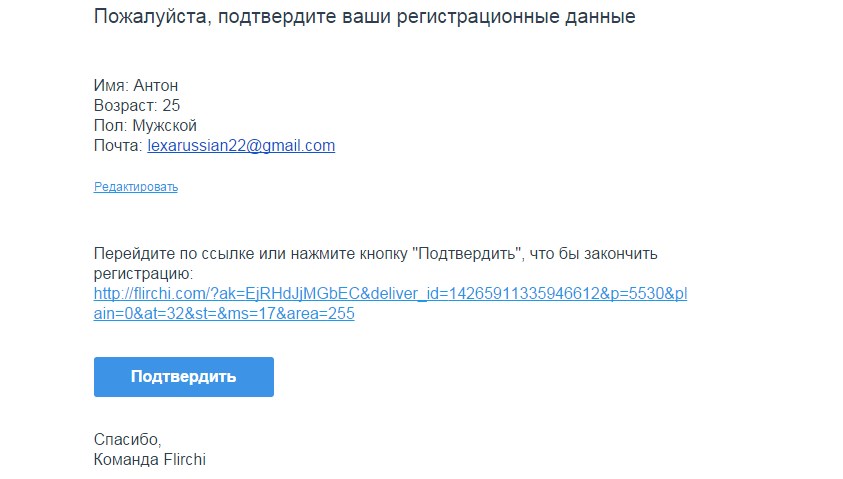The image size is (843, 479).
Task: Open the lexarussian22@gmail.com email link
Action: tap(241, 146)
